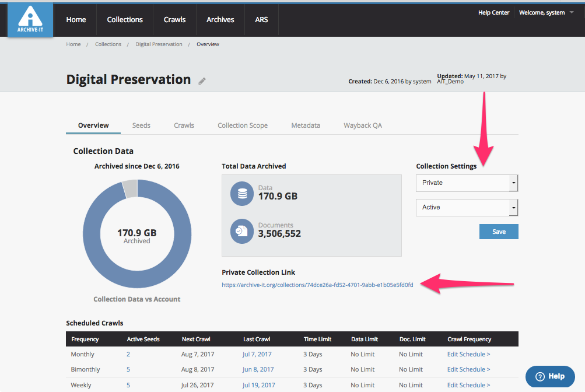The width and height of the screenshot is (585, 392).
Task: Switch to the Seeds tab
Action: pyautogui.click(x=141, y=125)
